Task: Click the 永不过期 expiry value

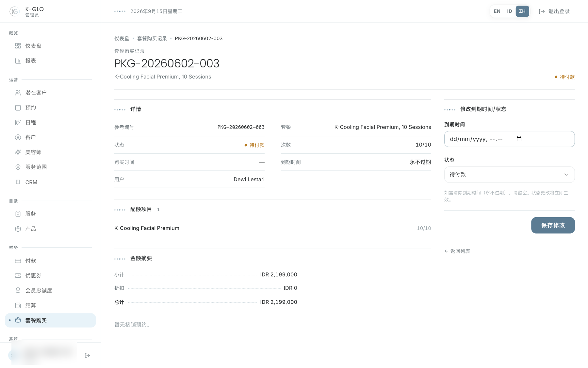Action: [x=420, y=162]
